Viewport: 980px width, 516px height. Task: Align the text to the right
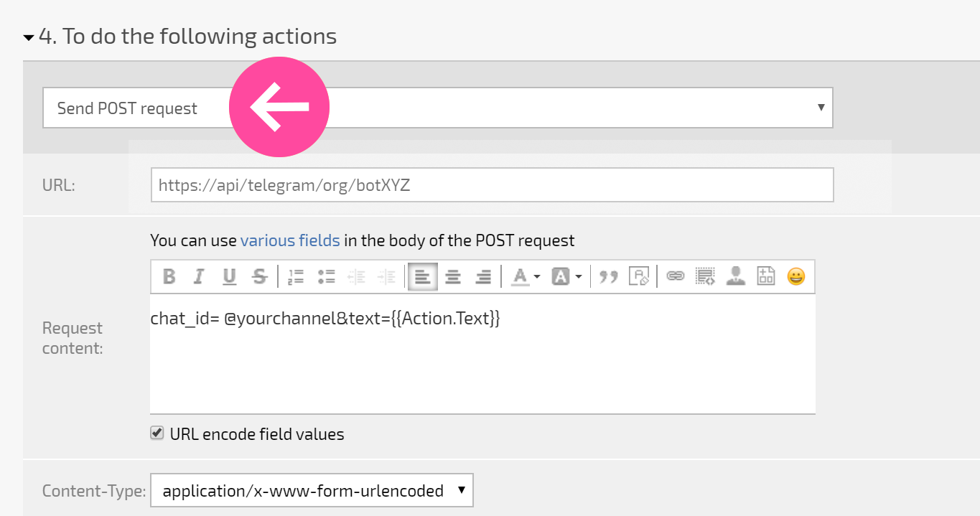[483, 276]
